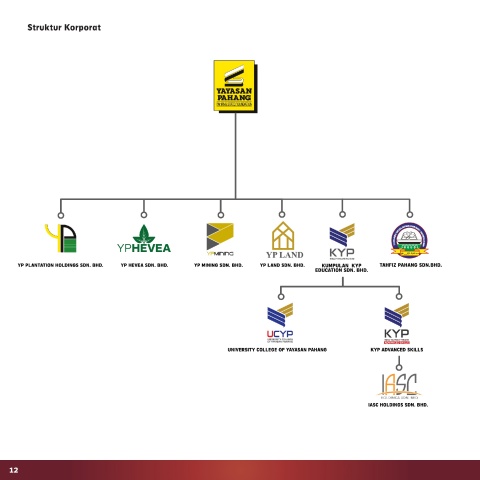Click the YP Land house logo
The width and height of the screenshot is (480, 480).
tap(284, 240)
